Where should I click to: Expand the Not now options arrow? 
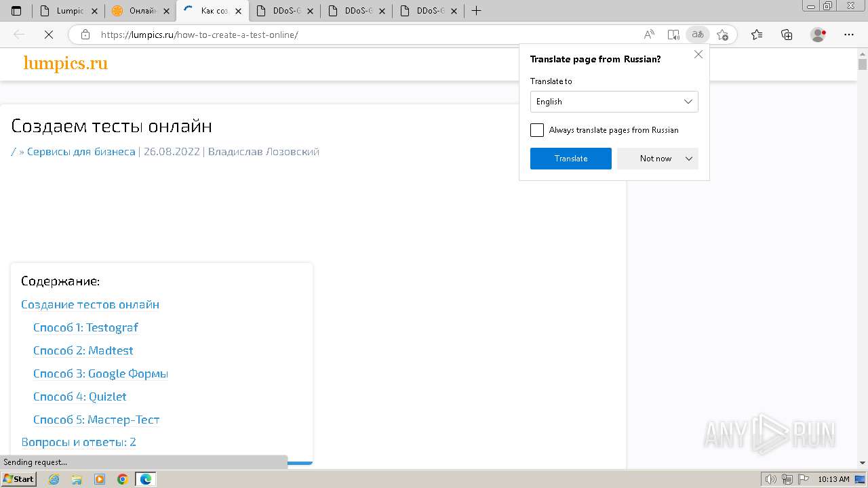click(x=689, y=159)
